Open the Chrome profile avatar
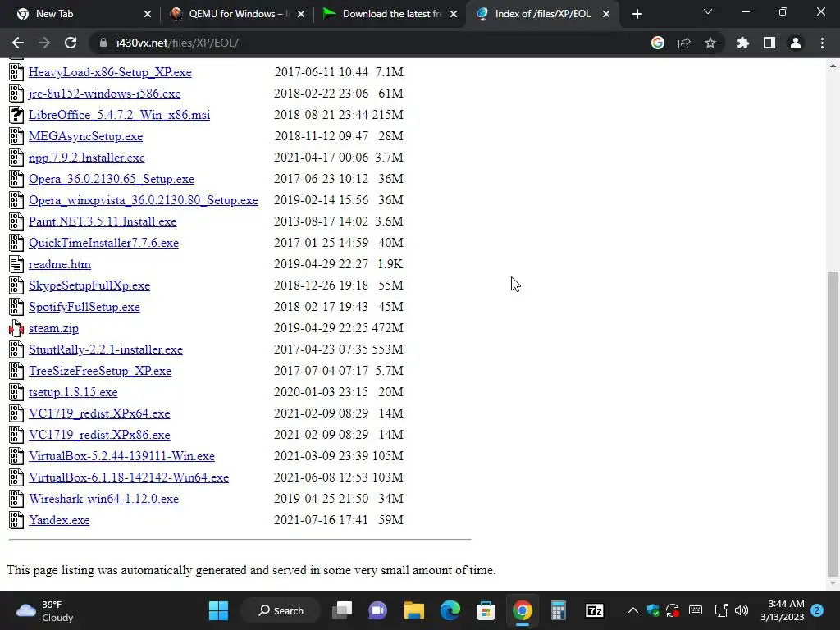Viewport: 840px width, 630px height. coord(796,43)
